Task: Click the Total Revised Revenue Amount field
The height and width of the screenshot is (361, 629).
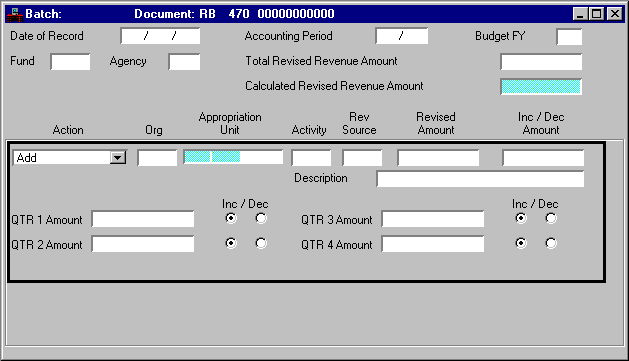Action: click(541, 62)
